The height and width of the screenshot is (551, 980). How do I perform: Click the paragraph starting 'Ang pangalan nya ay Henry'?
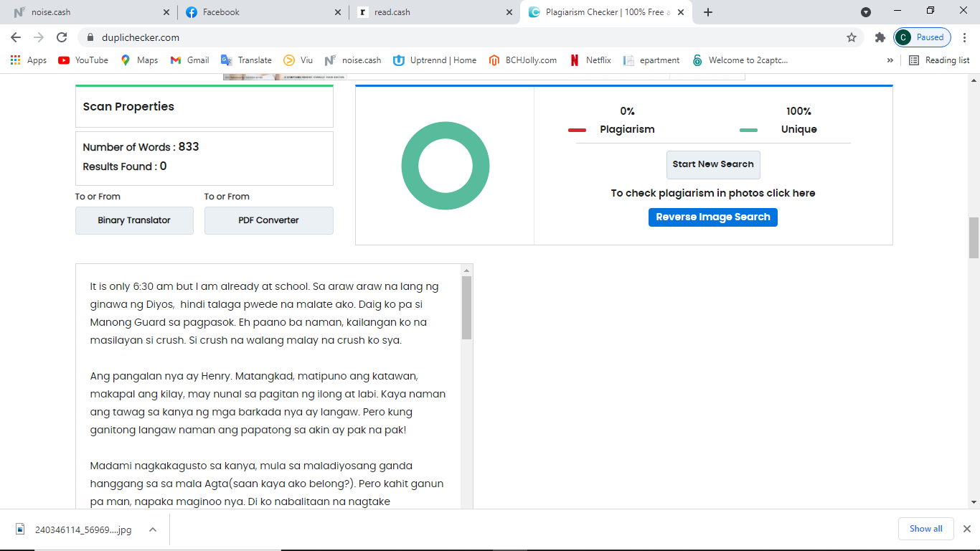[268, 403]
